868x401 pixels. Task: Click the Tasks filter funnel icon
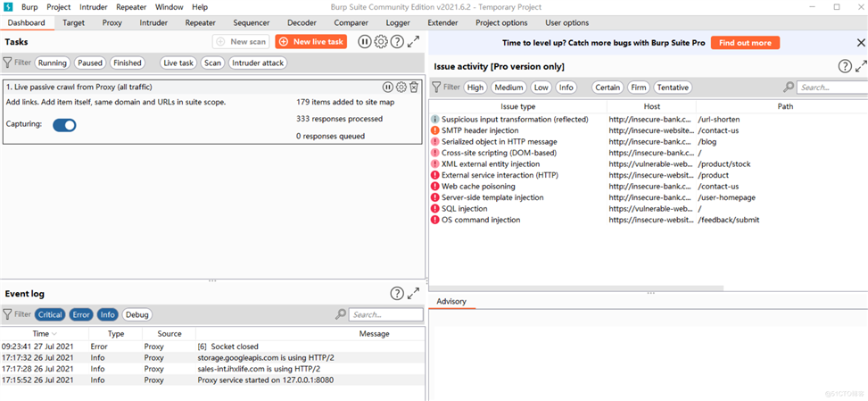pos(8,63)
